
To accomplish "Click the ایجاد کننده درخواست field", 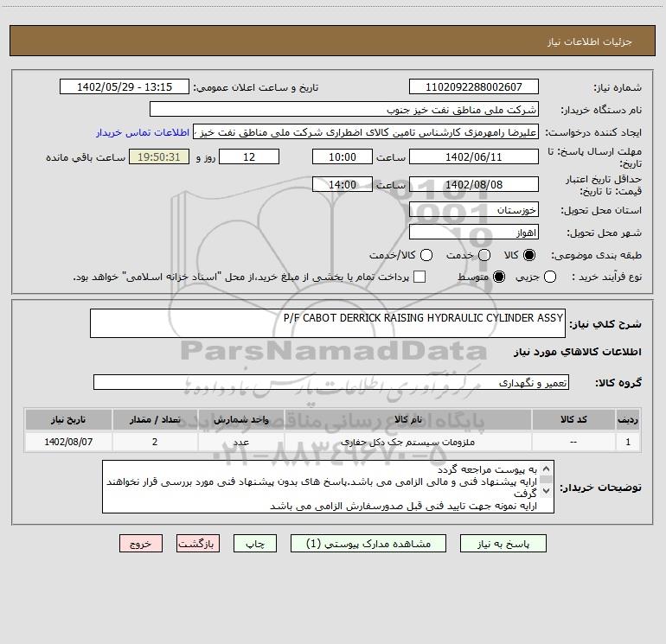I will pos(366,132).
